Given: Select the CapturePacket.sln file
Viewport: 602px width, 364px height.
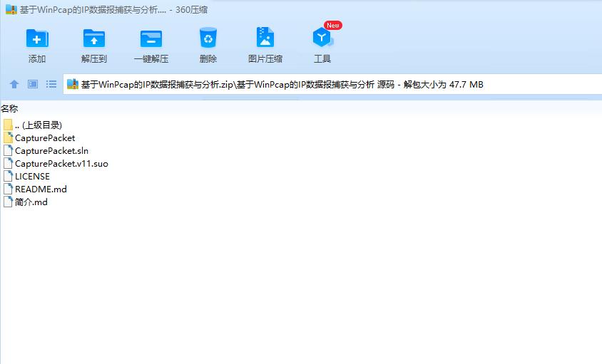Looking at the screenshot, I should (x=51, y=151).
